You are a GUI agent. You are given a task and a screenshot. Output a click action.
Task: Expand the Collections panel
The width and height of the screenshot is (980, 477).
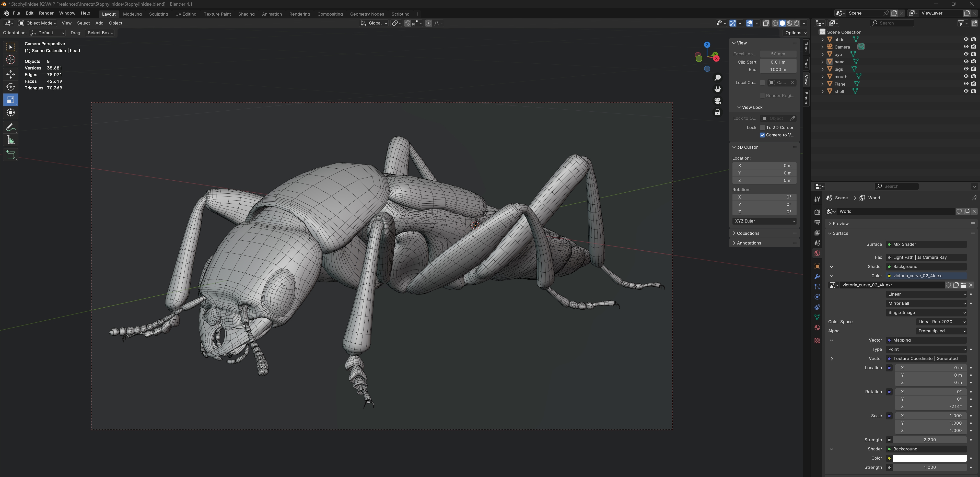point(748,233)
